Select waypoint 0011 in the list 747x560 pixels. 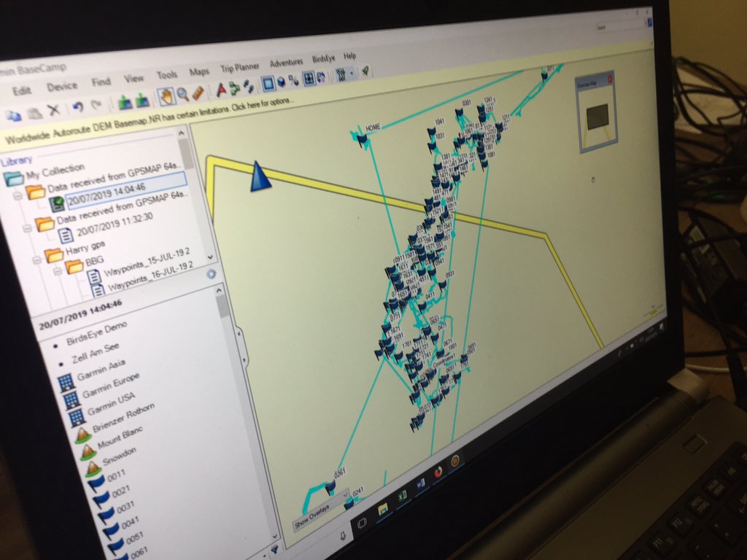116,475
